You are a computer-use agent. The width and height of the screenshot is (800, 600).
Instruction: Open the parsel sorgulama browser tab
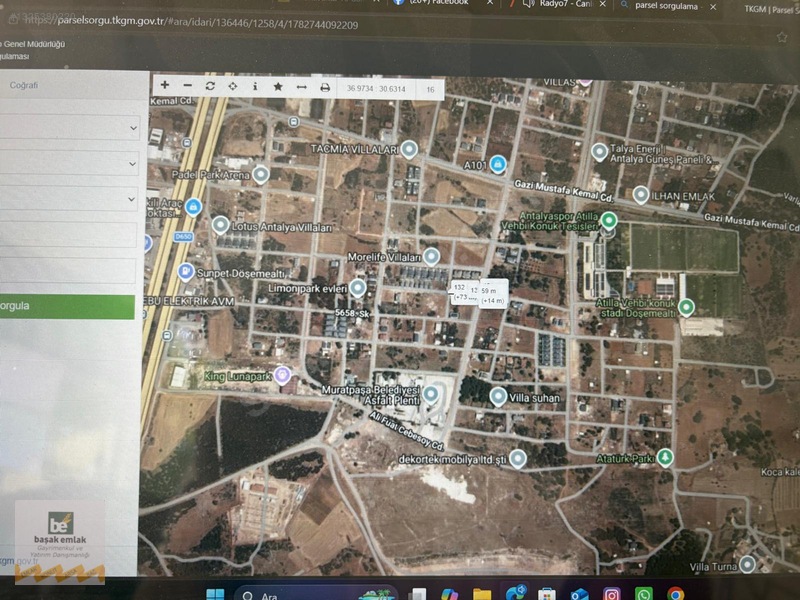pos(666,6)
